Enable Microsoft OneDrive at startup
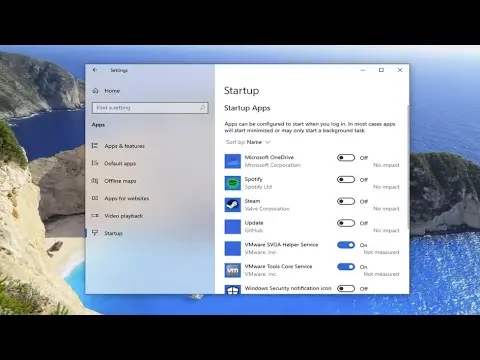The height and width of the screenshot is (360, 480). pos(346,158)
